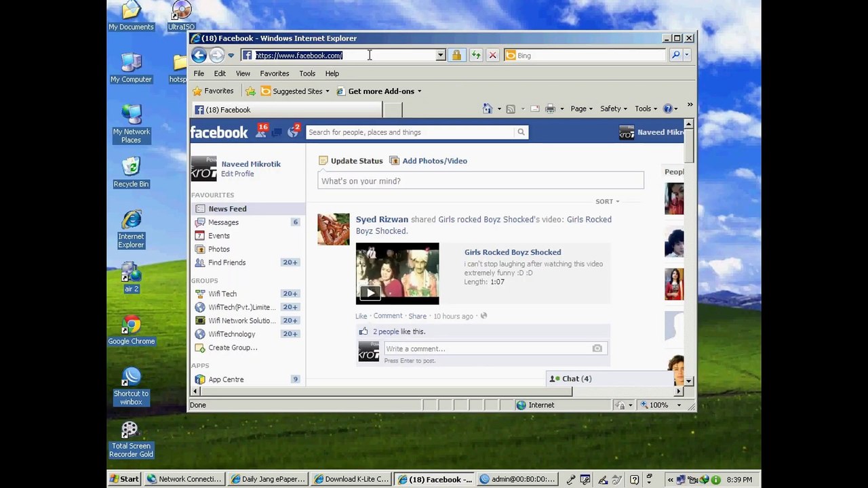
Task: Open the Recycle Bin desktop icon
Action: pos(131,173)
